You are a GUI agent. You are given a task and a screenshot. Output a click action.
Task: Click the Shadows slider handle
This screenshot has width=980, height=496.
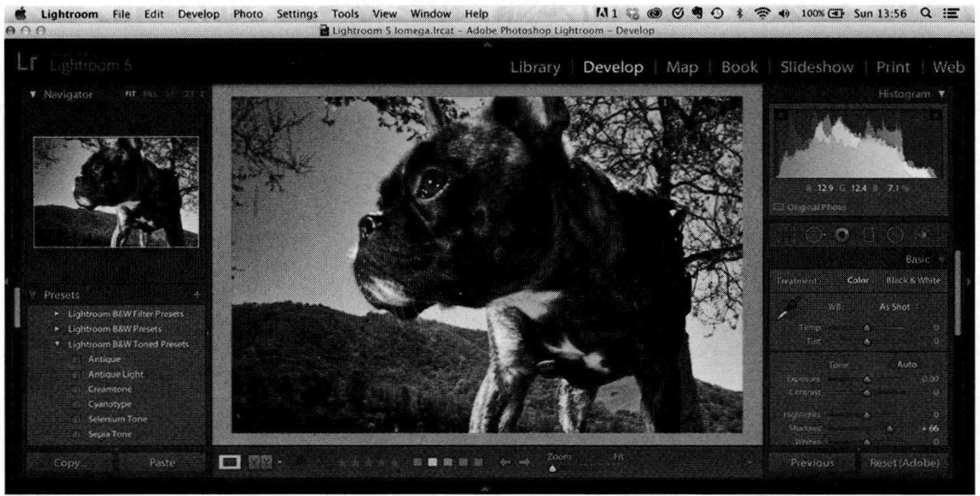click(890, 428)
